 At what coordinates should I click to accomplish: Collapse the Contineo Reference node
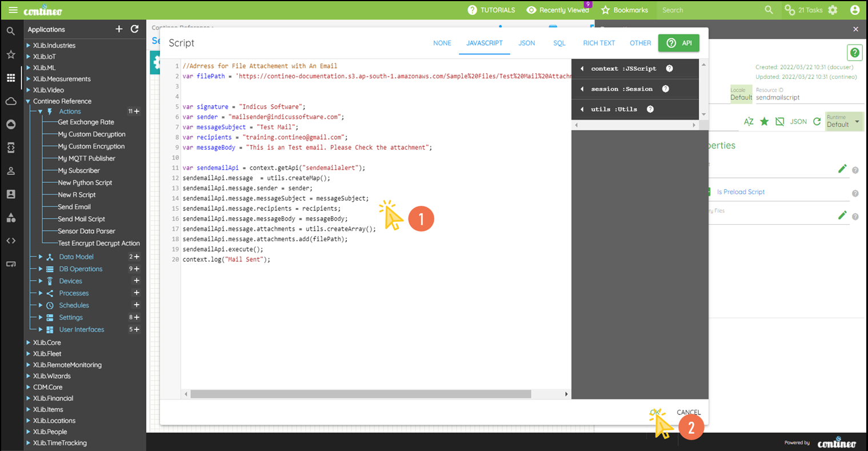point(28,101)
